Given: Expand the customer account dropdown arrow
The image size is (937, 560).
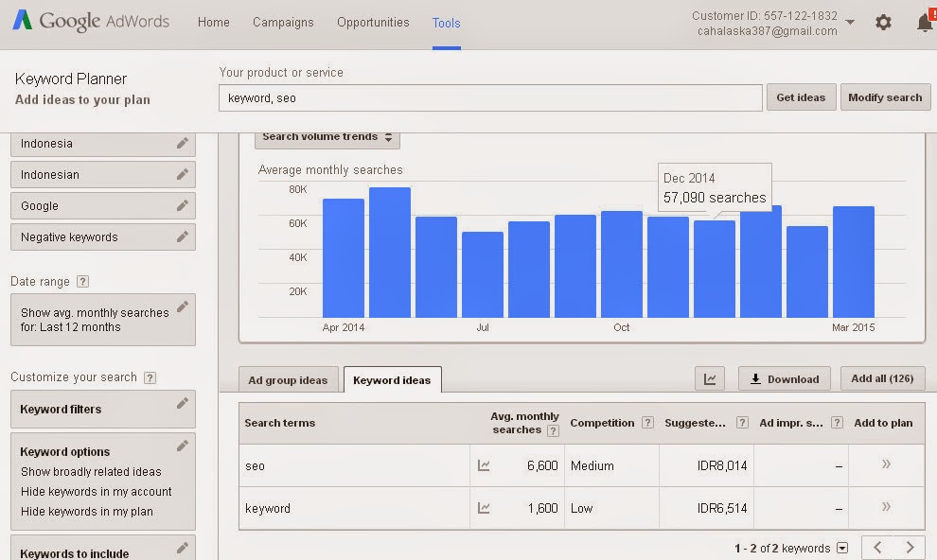Looking at the screenshot, I should 849,22.
